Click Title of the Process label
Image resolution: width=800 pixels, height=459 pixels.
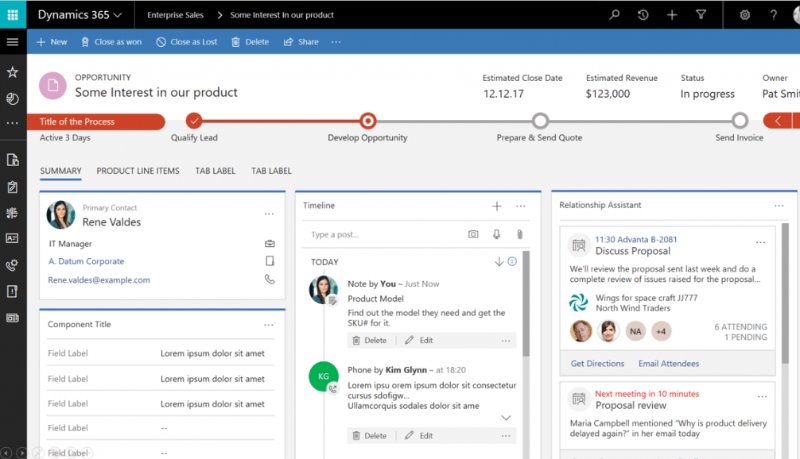tap(77, 121)
